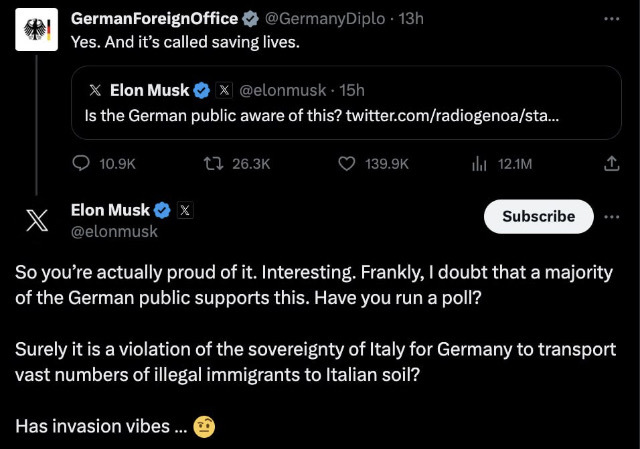
Task: Click the small X avatar in quoted tweet
Action: [x=95, y=90]
